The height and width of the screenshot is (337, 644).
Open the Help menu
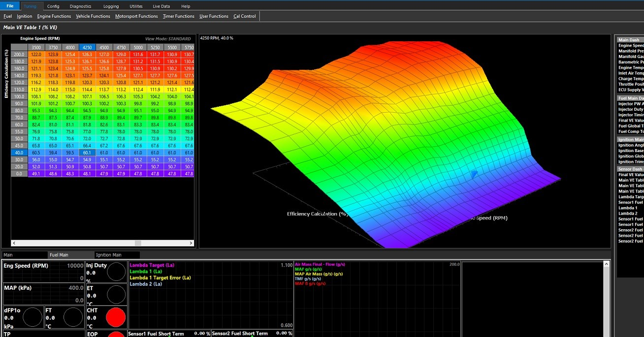186,6
